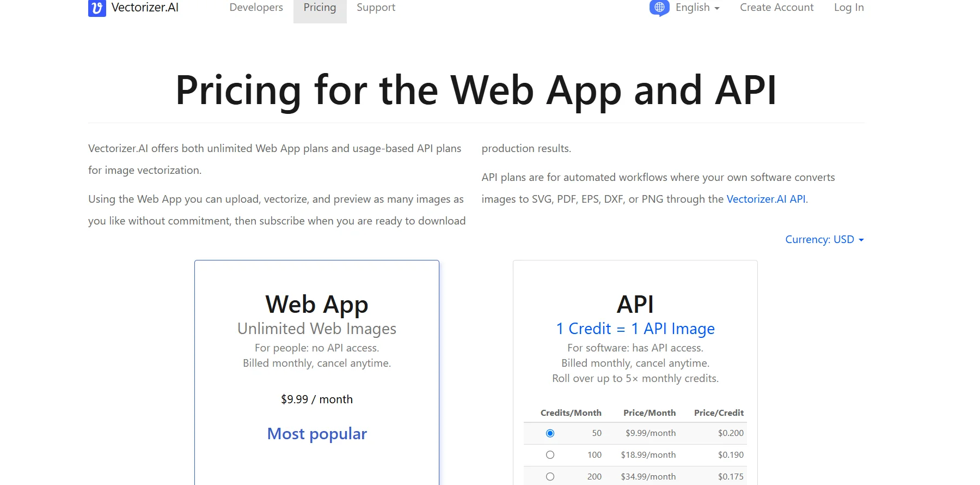Select the 100 credits per month plan
This screenshot has width=980, height=485.
pos(550,455)
